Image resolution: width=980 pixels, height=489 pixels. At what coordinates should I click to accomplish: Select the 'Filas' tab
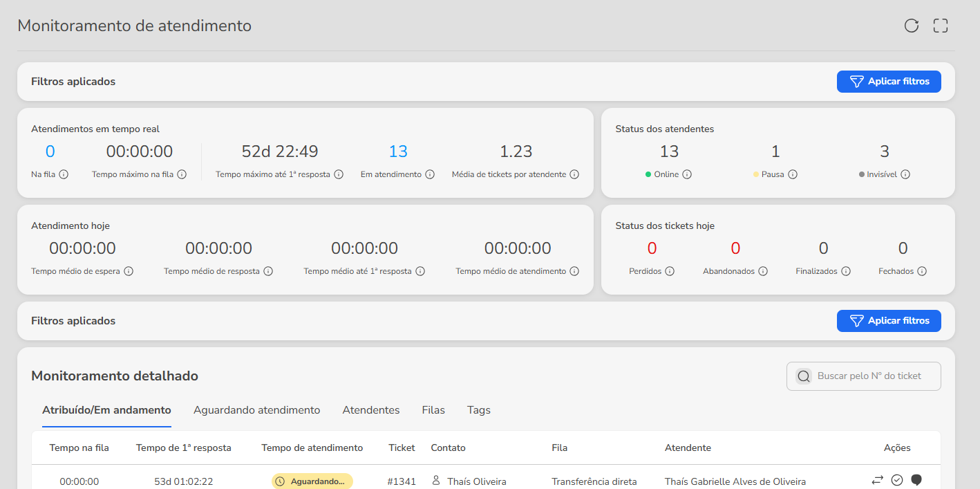pyautogui.click(x=433, y=410)
